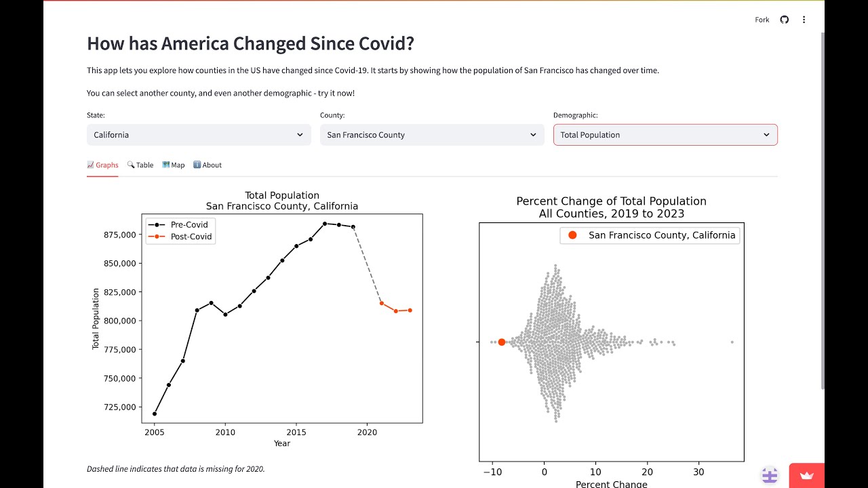Click the San Francisco County, California legend label
868x488 pixels.
pyautogui.click(x=662, y=235)
